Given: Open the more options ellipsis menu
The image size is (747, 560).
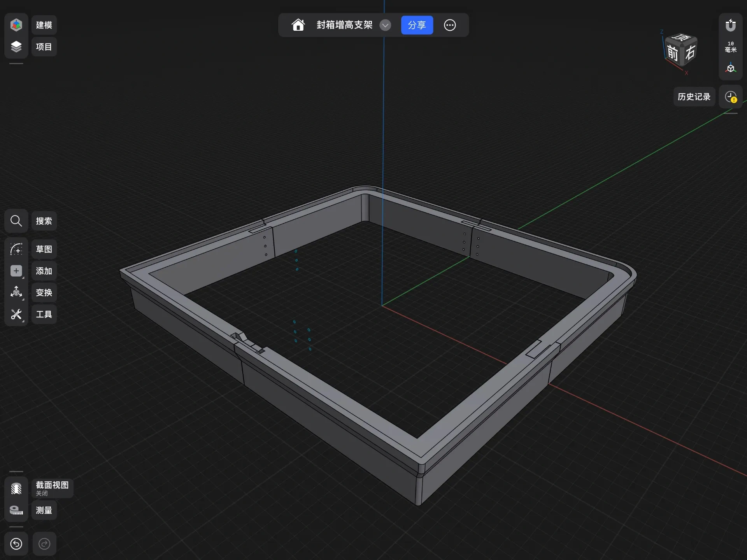Looking at the screenshot, I should [450, 25].
